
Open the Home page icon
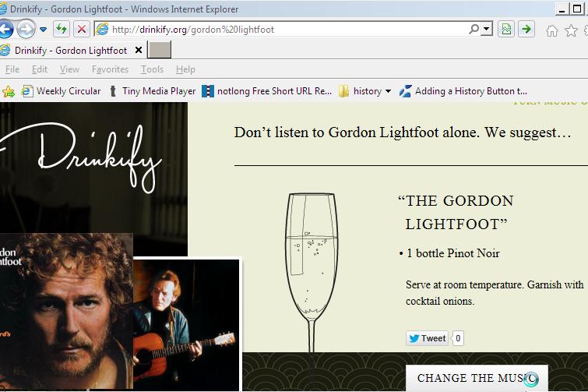click(x=551, y=30)
